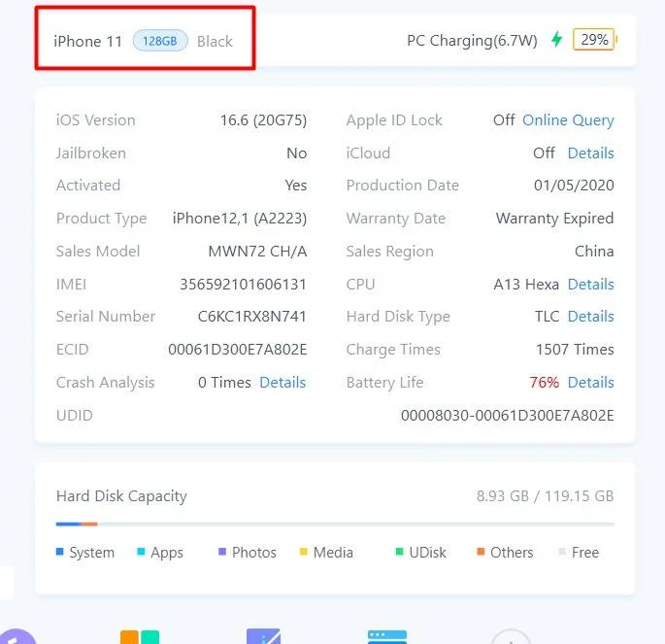Click ECID value 00061D300E7A802E
Viewport: 665px width, 644px height.
[x=238, y=349]
